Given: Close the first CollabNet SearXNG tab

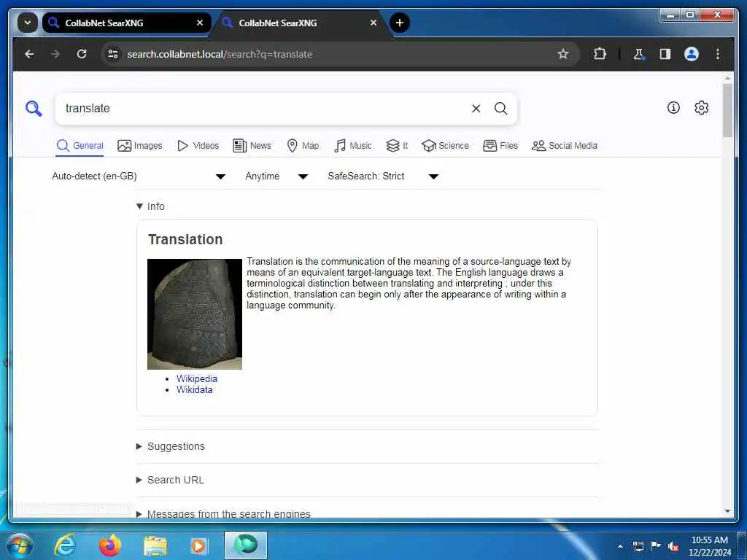Looking at the screenshot, I should coord(200,23).
